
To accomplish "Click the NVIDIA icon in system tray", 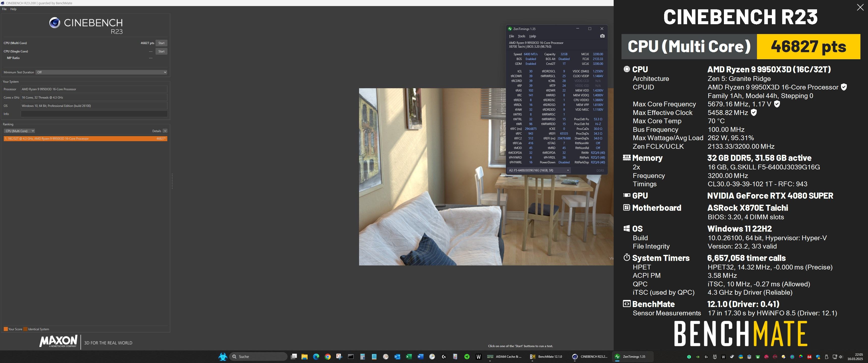I will point(698,357).
